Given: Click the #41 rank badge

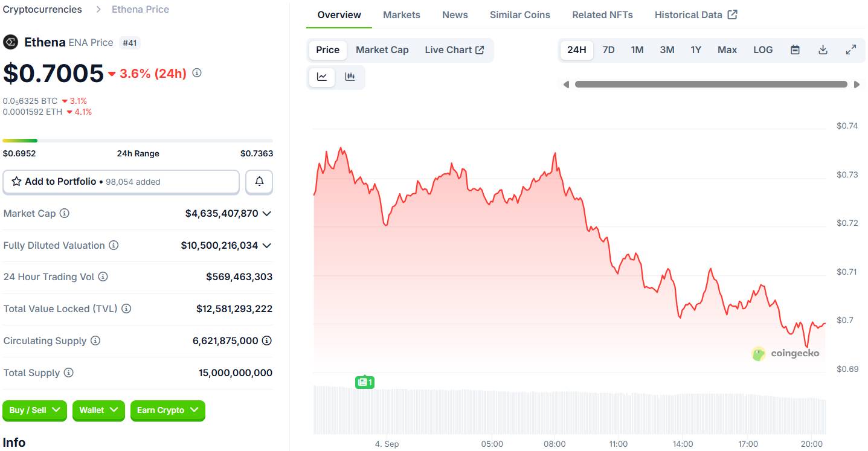Looking at the screenshot, I should pos(130,43).
